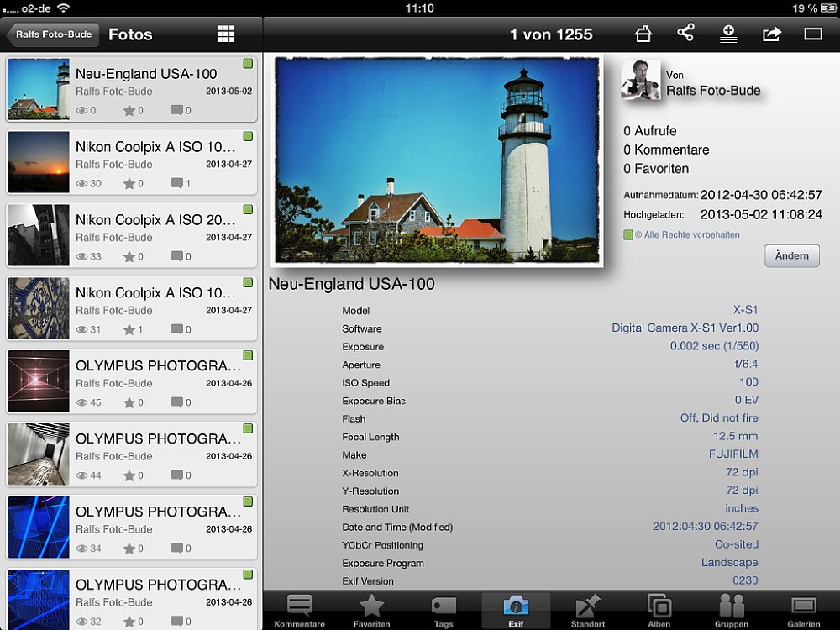Tap the large lighthouse photo
The image size is (840, 630).
(x=437, y=161)
